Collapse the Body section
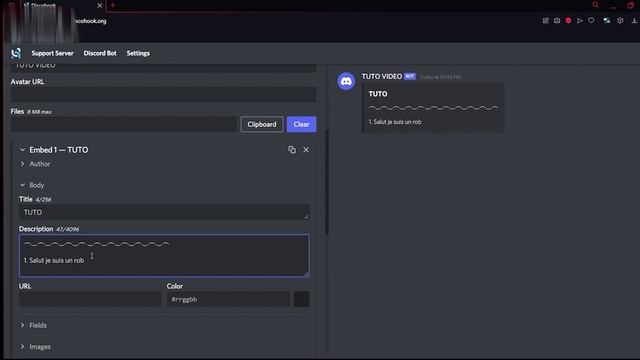The image size is (640, 360). 22,185
